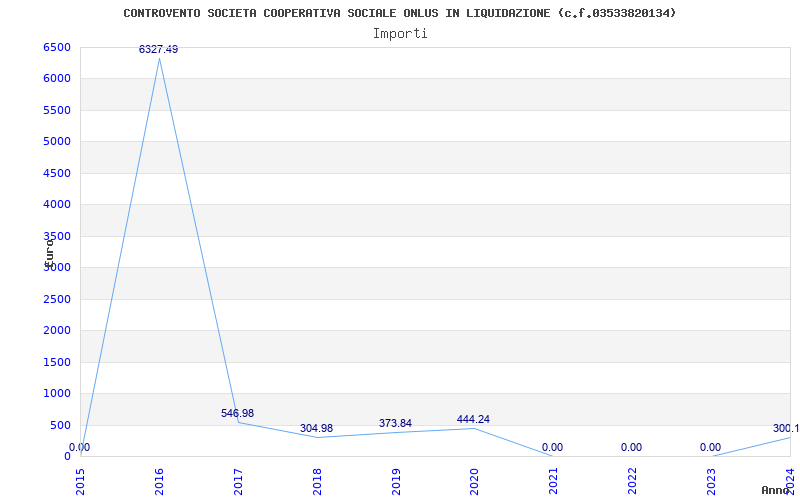Image resolution: width=800 pixels, height=500 pixels.
Task: Click y-axis value 1000
Action: click(x=57, y=393)
